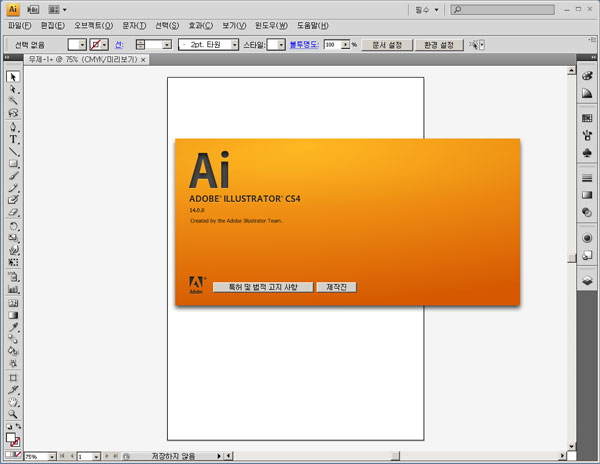Open the 2pt. 타원 brush dropdown
600x464 pixels.
[x=235, y=45]
